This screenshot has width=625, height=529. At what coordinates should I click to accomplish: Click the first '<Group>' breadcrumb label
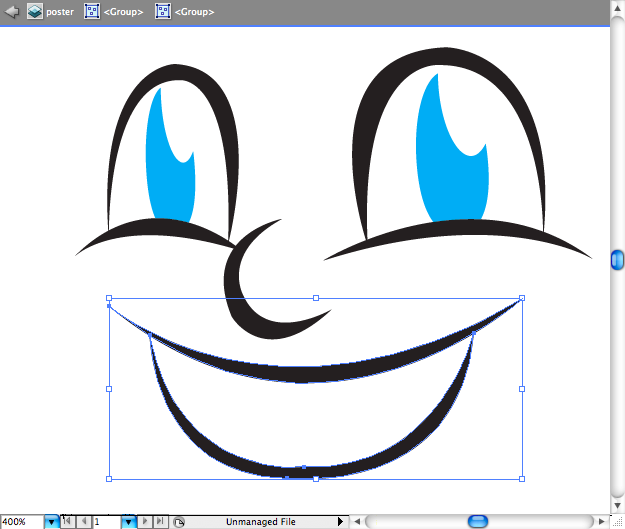point(123,12)
